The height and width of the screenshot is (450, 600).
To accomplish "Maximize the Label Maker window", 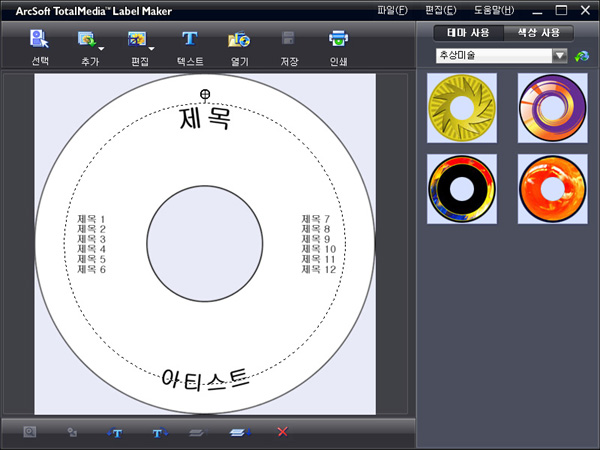I will 561,10.
